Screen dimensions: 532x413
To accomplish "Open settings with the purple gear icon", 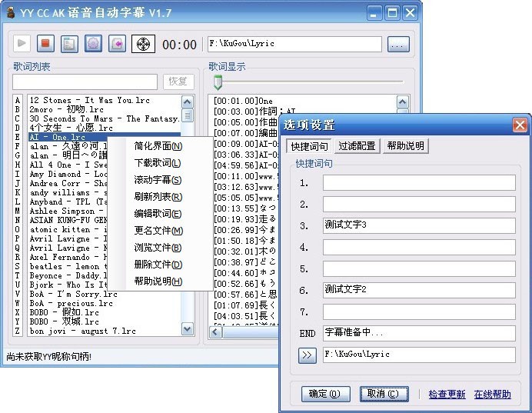I will pyautogui.click(x=93, y=43).
